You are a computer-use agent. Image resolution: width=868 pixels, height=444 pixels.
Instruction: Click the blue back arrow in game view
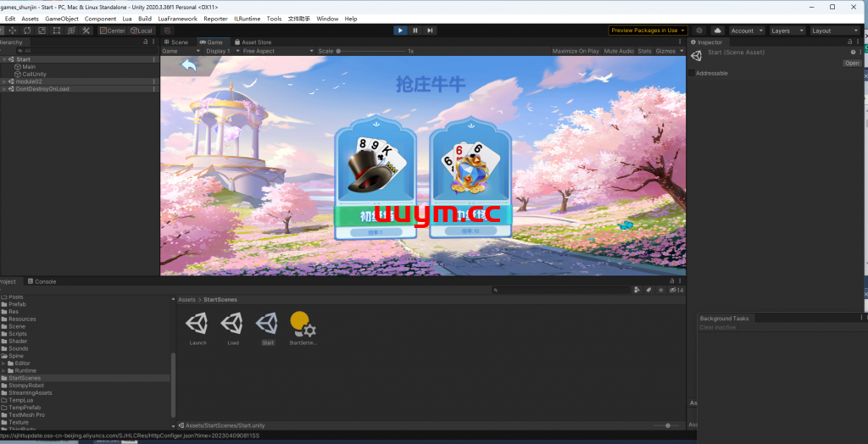[188, 65]
